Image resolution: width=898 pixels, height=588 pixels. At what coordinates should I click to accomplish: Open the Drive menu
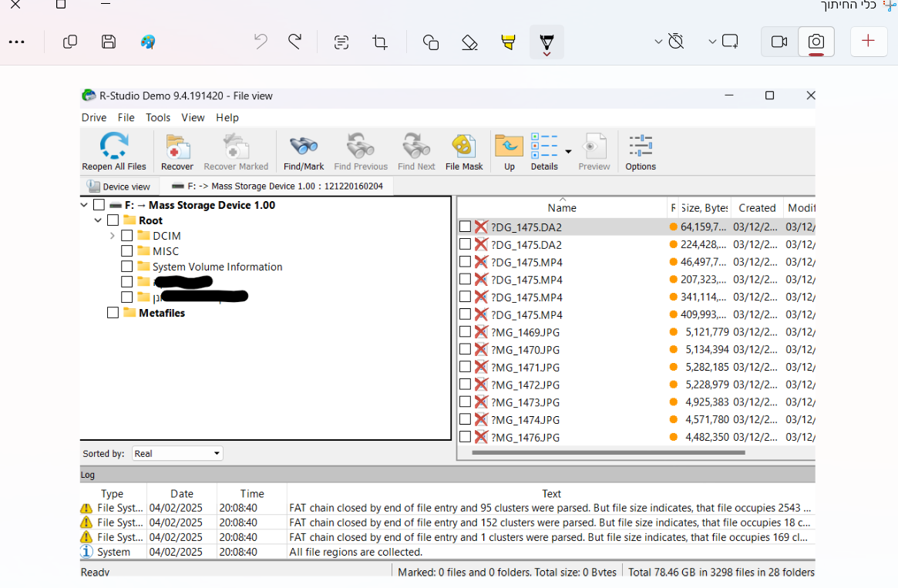(x=94, y=117)
